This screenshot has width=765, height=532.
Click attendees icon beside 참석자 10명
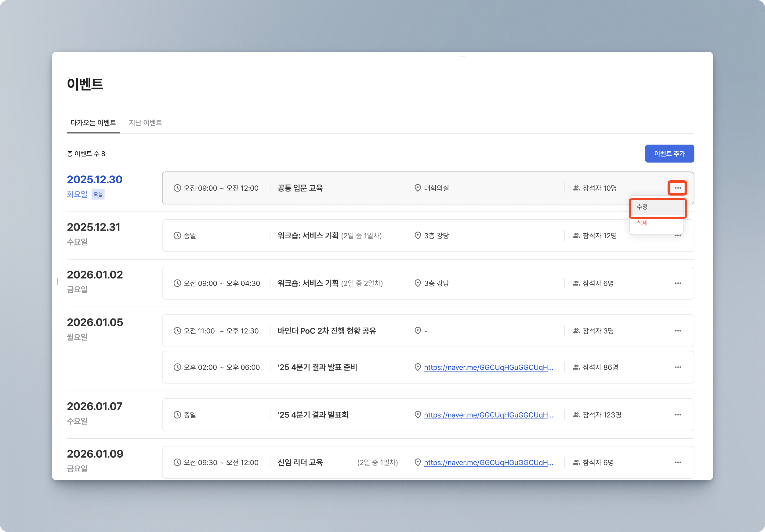(576, 188)
